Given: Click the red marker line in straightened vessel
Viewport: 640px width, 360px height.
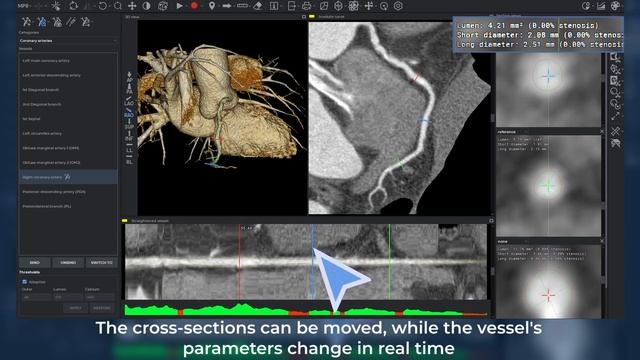Looking at the screenshot, I should point(239,261).
